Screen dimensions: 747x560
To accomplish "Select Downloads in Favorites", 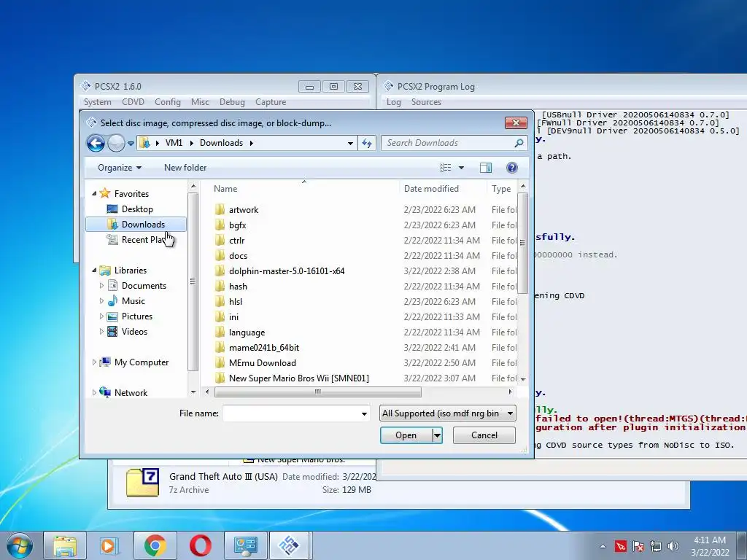I will point(136,225).
